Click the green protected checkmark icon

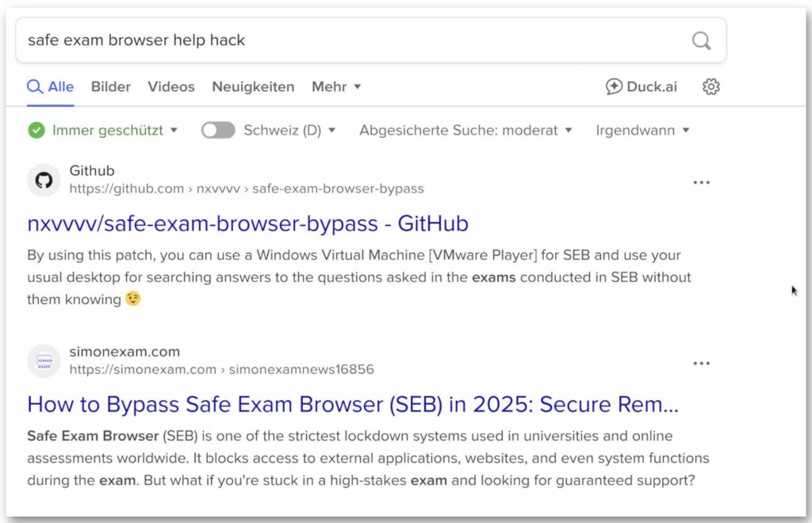click(x=36, y=131)
